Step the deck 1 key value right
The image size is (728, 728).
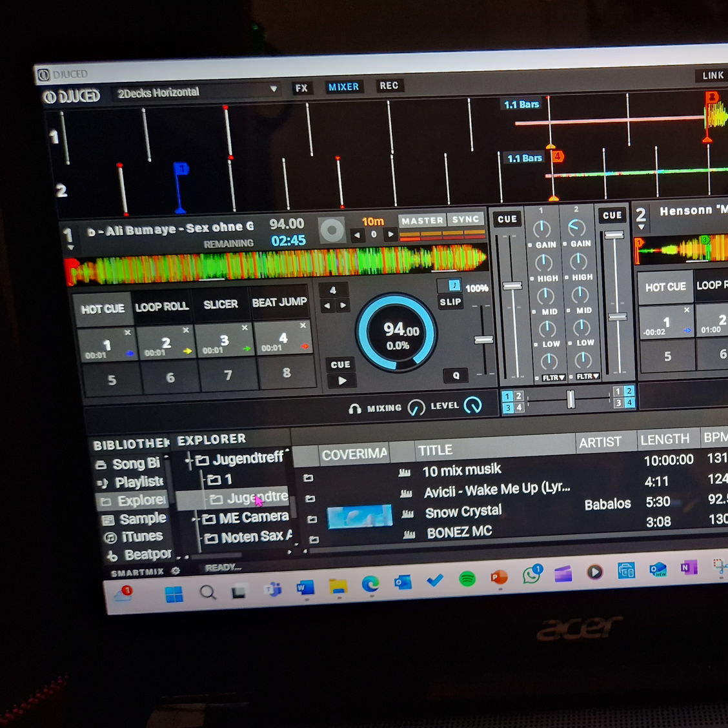390,234
